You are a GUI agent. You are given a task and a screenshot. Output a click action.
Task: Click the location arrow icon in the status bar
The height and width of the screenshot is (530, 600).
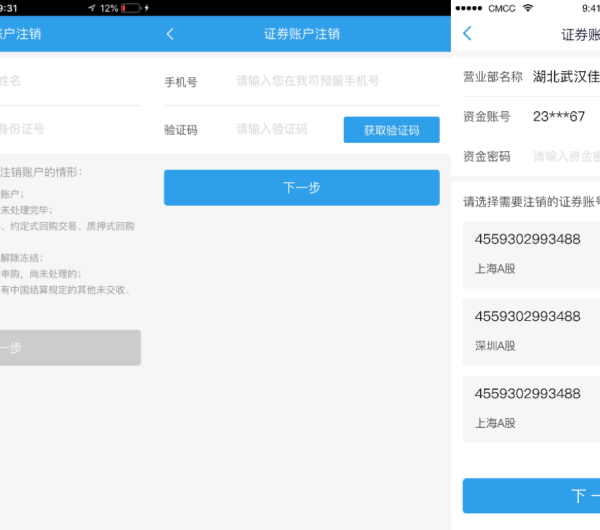(91, 8)
